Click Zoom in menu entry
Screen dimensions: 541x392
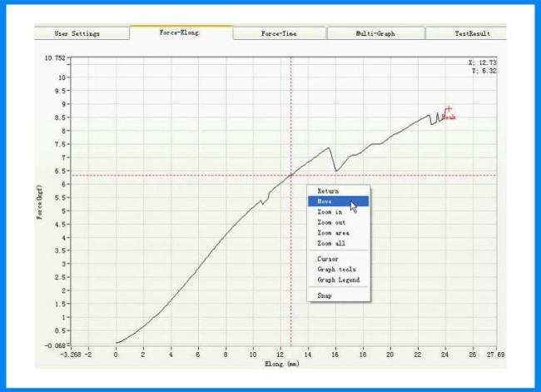tap(330, 212)
